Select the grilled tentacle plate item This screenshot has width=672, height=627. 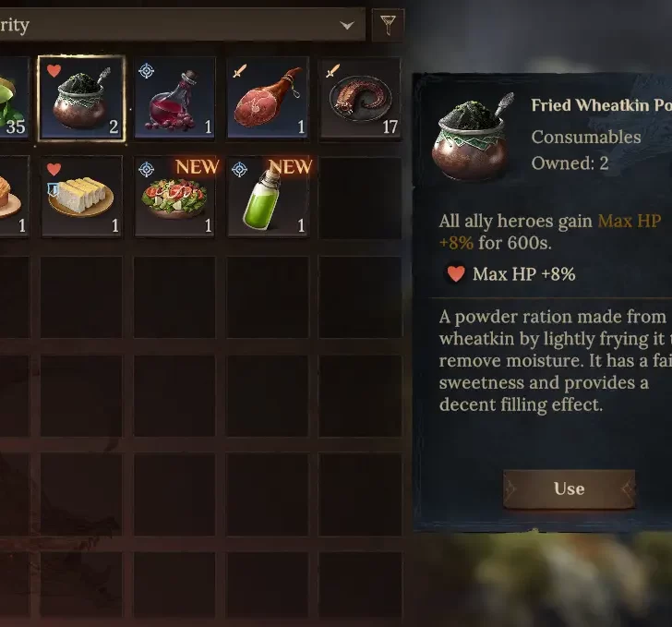[x=360, y=99]
